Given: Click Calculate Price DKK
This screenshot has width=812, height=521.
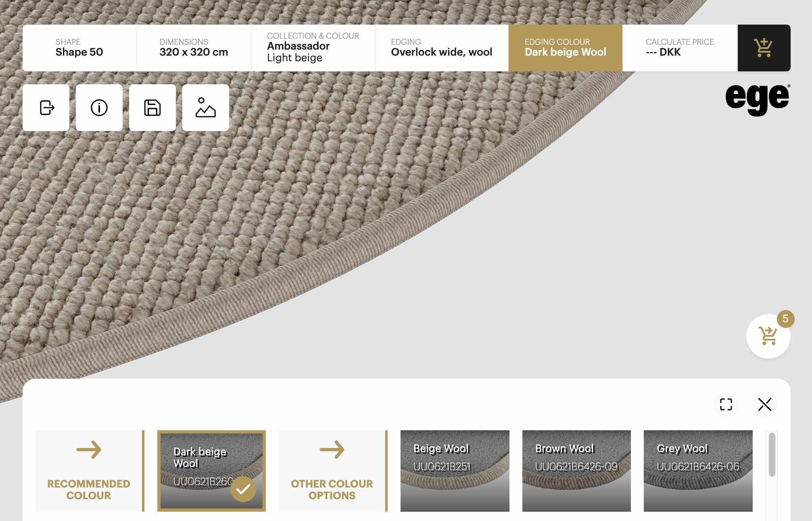Looking at the screenshot, I should [x=680, y=48].
